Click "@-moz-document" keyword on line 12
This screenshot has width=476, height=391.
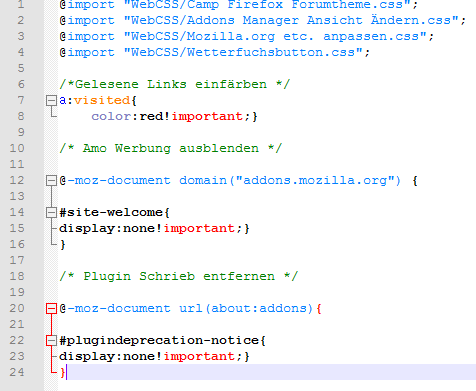click(x=115, y=180)
